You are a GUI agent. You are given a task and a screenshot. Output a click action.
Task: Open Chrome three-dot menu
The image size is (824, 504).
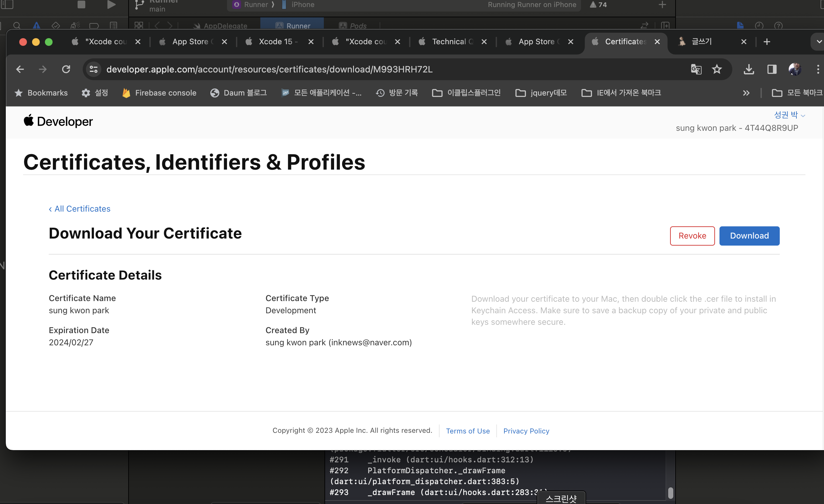point(818,69)
